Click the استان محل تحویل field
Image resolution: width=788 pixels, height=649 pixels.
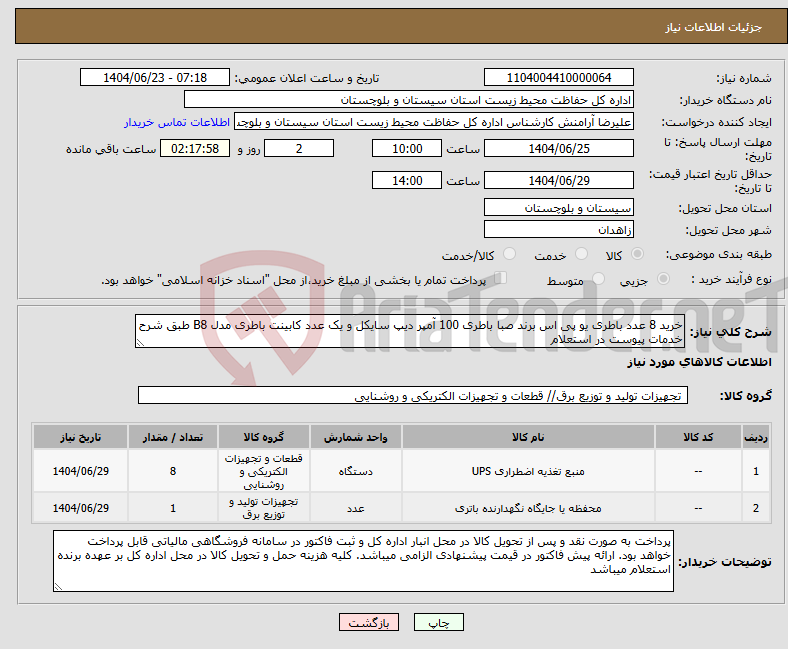[x=558, y=207]
